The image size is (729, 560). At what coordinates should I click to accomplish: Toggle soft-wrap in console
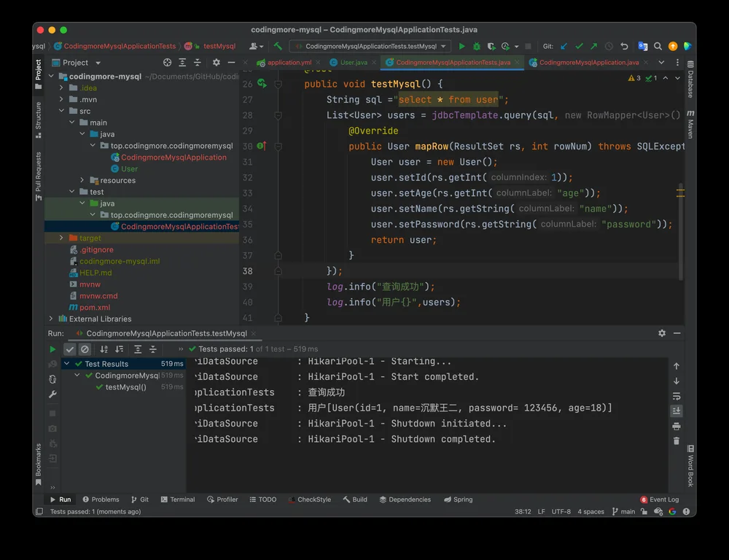tap(677, 396)
